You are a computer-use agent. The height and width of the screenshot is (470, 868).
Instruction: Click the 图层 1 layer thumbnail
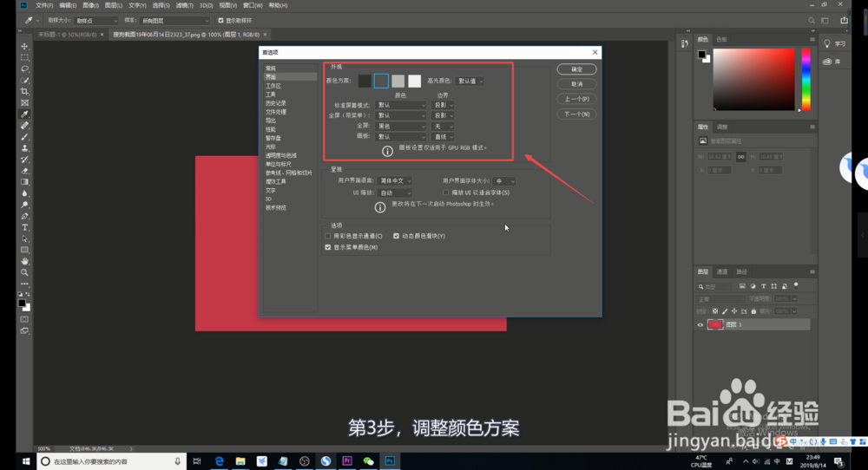pos(715,324)
